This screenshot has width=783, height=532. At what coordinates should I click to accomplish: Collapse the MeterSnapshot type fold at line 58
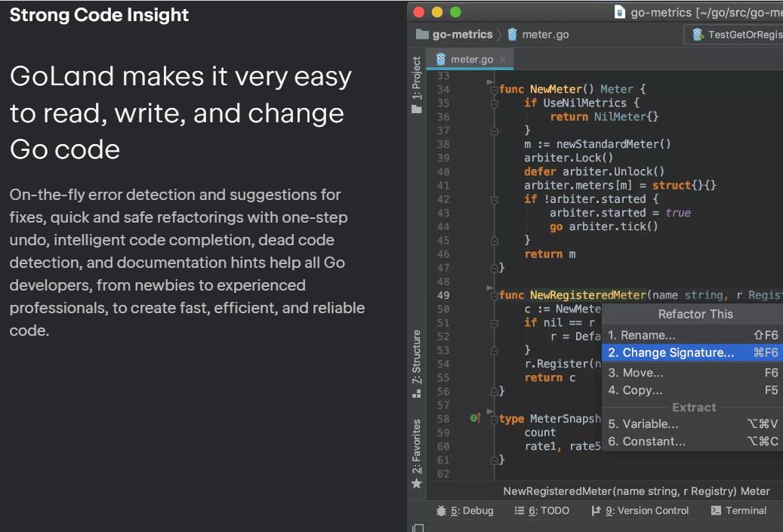pyautogui.click(x=495, y=420)
